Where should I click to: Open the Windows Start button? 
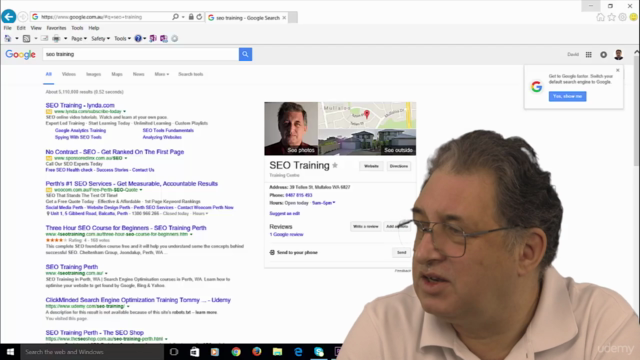click(x=10, y=352)
